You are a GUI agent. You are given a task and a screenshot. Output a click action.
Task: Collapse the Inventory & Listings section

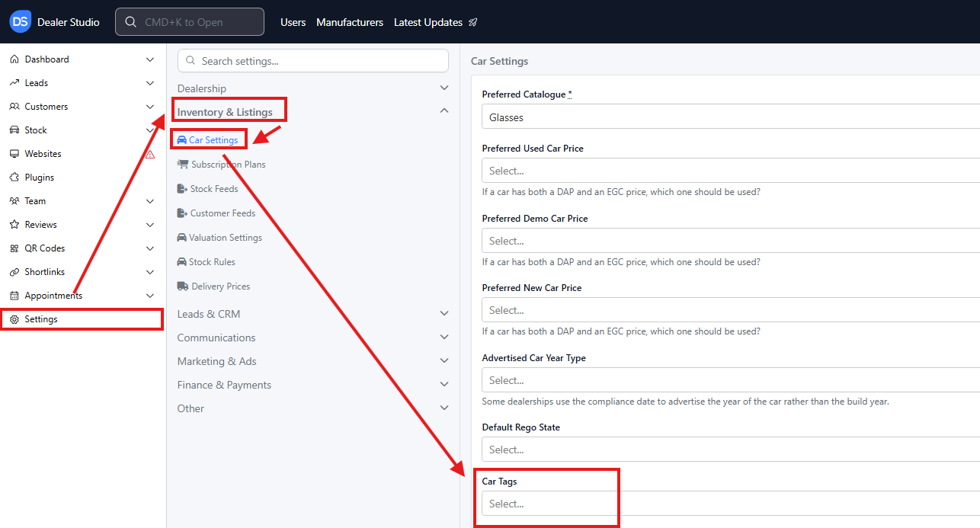444,111
